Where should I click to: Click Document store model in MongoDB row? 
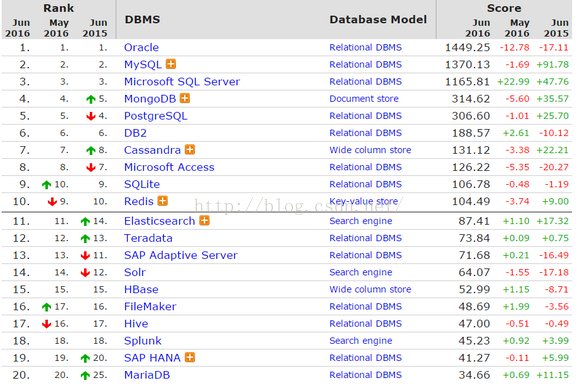pyautogui.click(x=364, y=99)
